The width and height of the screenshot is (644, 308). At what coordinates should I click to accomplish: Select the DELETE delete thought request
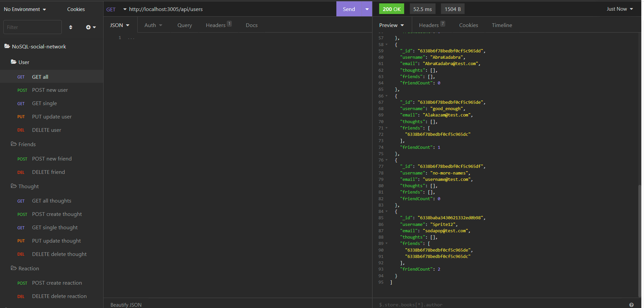(x=51, y=254)
